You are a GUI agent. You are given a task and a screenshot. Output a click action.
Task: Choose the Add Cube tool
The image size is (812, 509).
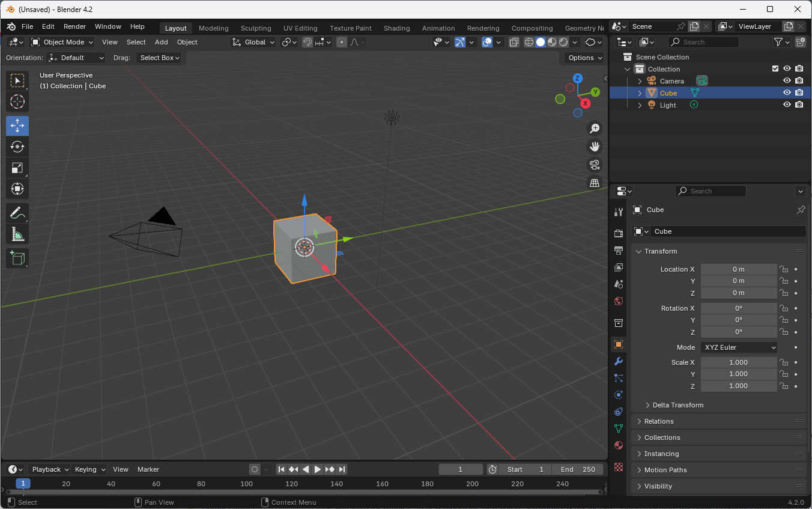pyautogui.click(x=17, y=258)
